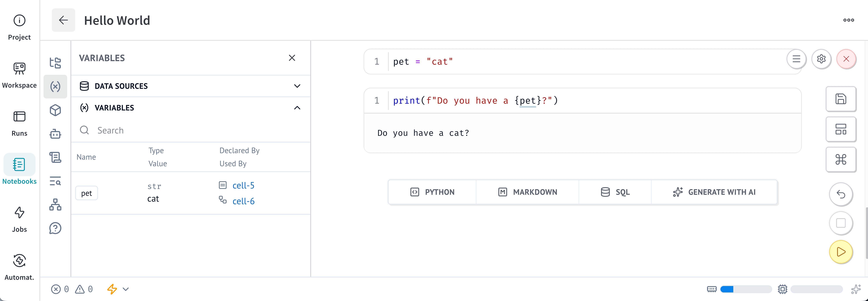Open the help chat sidebar panel

pos(55,228)
